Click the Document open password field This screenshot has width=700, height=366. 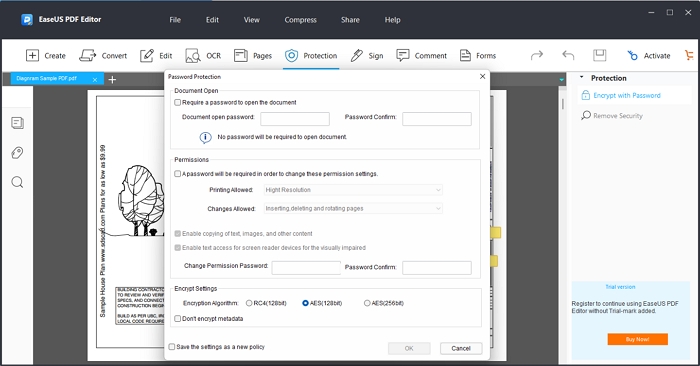[295, 119]
